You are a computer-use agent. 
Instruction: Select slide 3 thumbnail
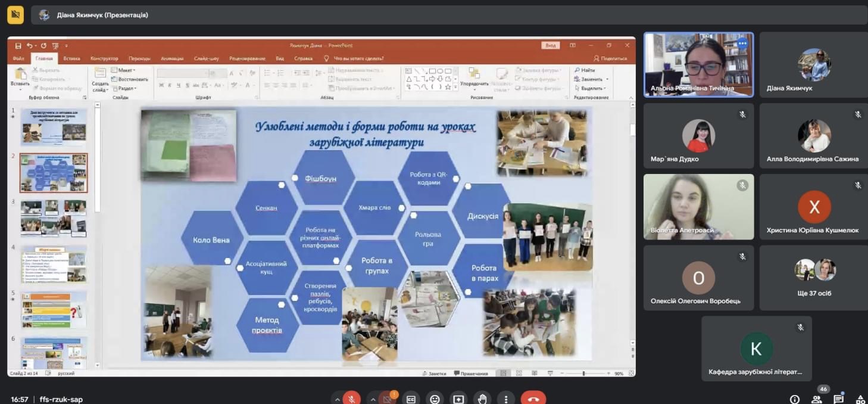pyautogui.click(x=54, y=218)
